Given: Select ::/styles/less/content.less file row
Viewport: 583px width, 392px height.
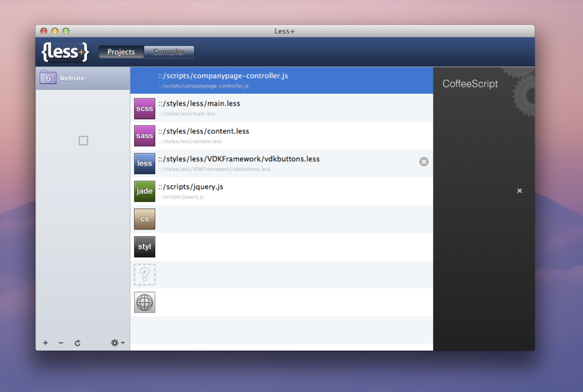Looking at the screenshot, I should (282, 136).
